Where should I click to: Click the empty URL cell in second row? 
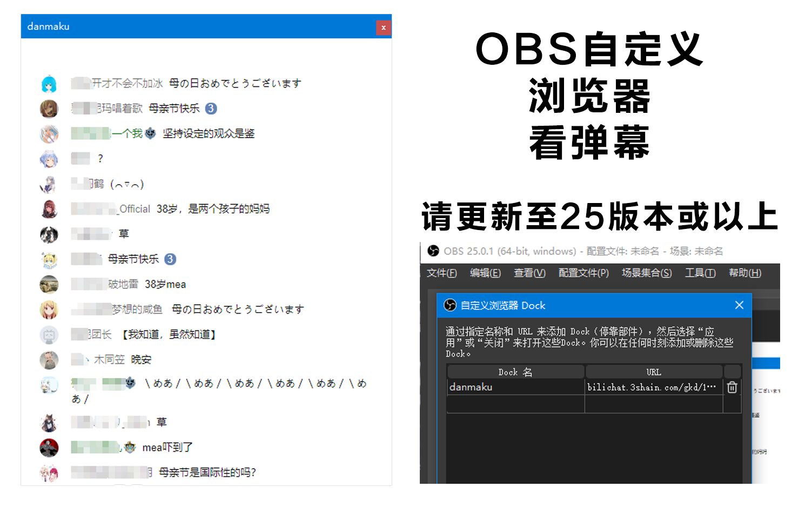coord(654,404)
